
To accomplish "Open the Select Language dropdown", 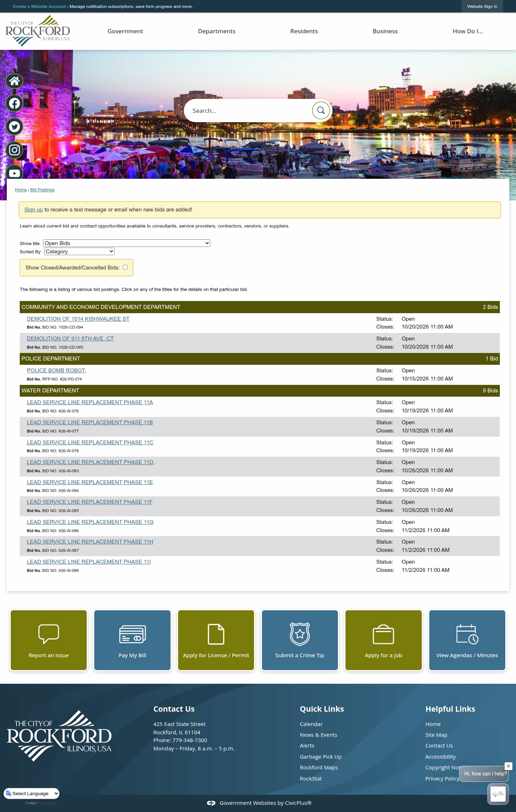I will (32, 793).
